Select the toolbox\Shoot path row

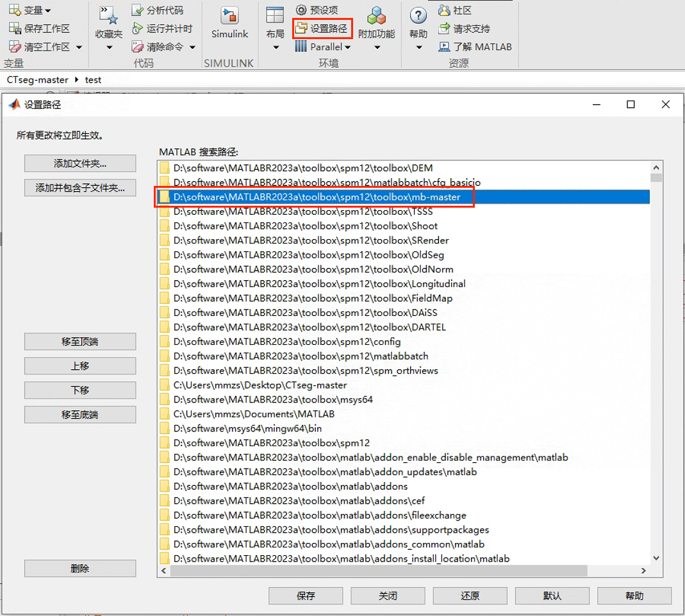click(404, 226)
